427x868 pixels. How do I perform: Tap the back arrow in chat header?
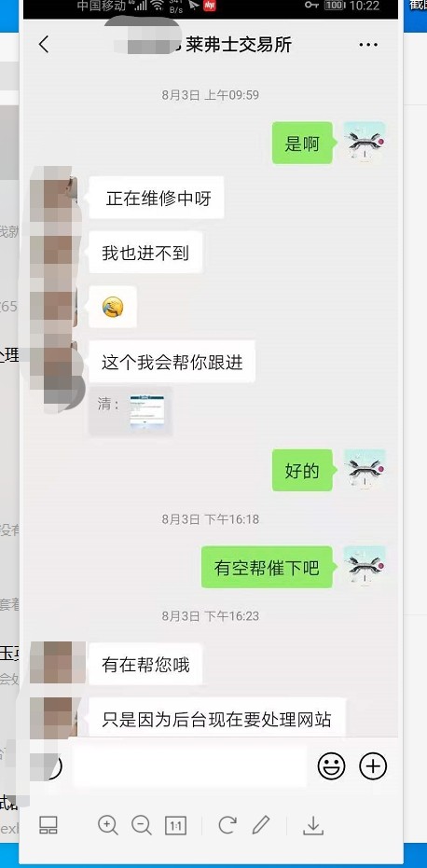coord(44,45)
